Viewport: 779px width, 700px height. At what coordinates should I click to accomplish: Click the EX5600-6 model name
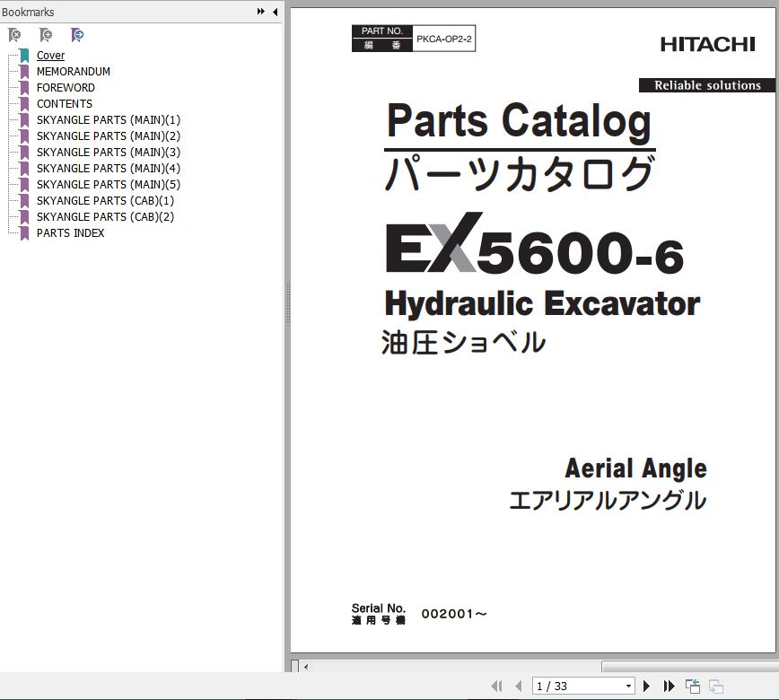point(535,244)
